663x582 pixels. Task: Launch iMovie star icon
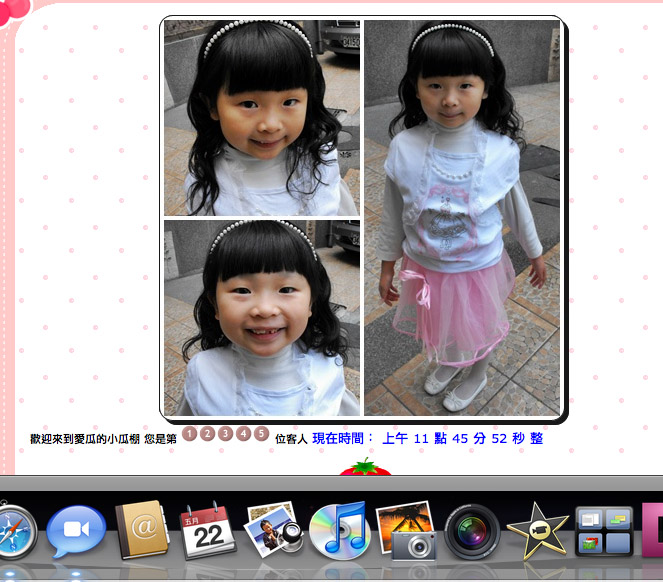pos(538,530)
